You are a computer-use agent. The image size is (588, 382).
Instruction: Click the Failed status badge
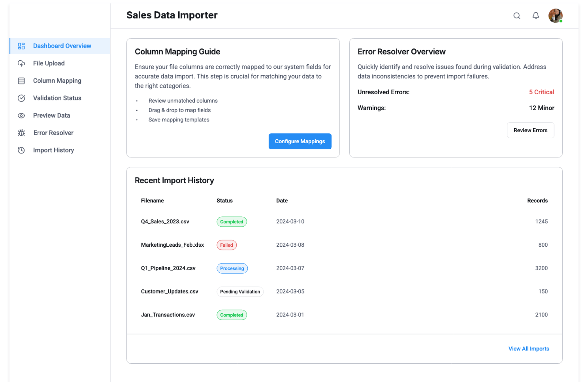(x=226, y=245)
